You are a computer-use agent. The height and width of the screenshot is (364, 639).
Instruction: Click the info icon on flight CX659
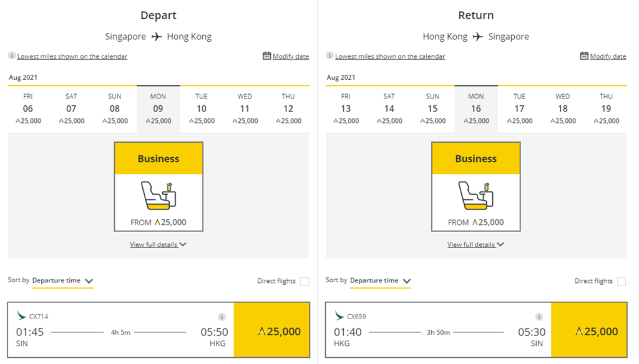[538, 315]
